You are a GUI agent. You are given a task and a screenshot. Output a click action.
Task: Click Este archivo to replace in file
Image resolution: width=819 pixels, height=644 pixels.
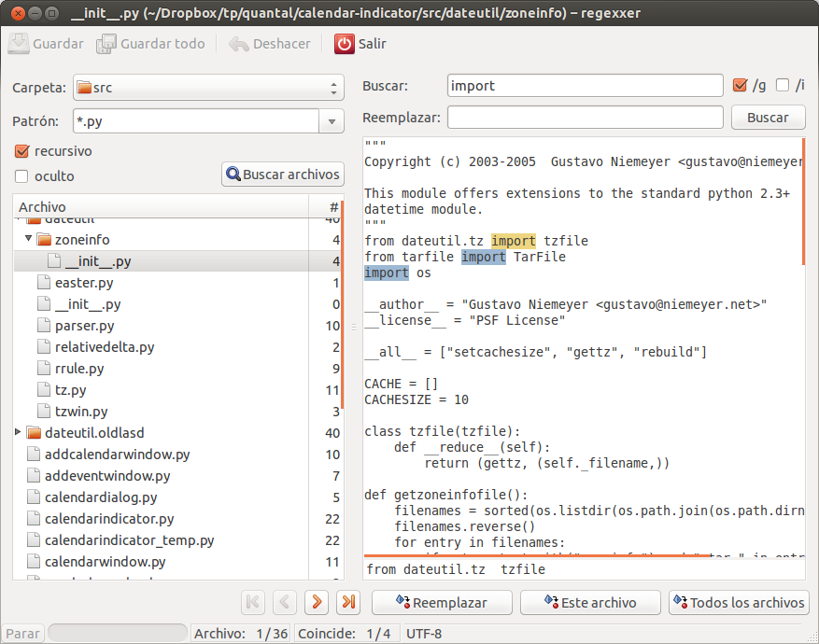[591, 602]
